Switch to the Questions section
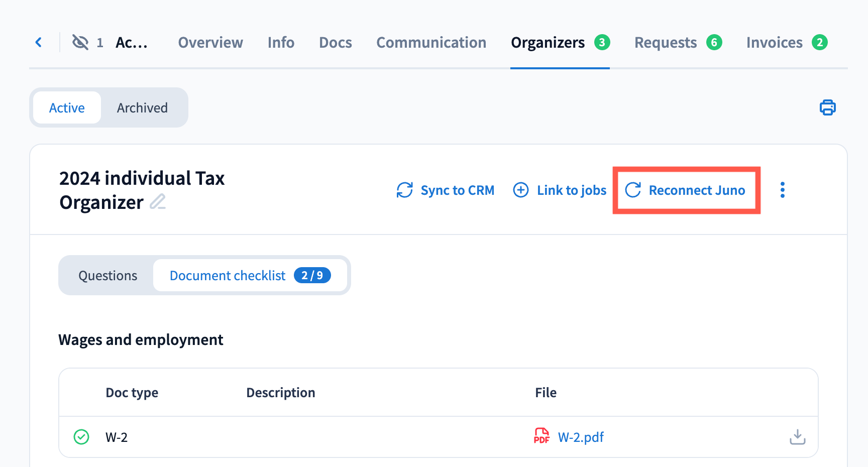The width and height of the screenshot is (868, 467). (x=107, y=276)
